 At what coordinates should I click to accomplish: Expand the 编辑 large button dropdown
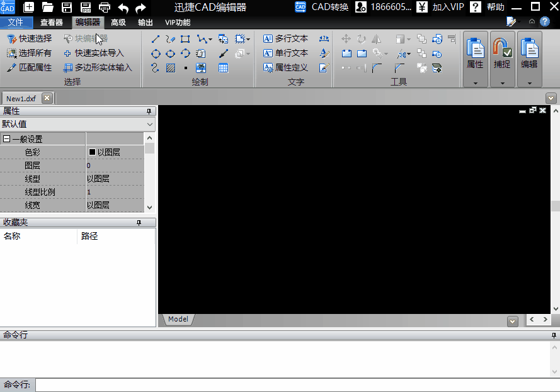point(529,83)
